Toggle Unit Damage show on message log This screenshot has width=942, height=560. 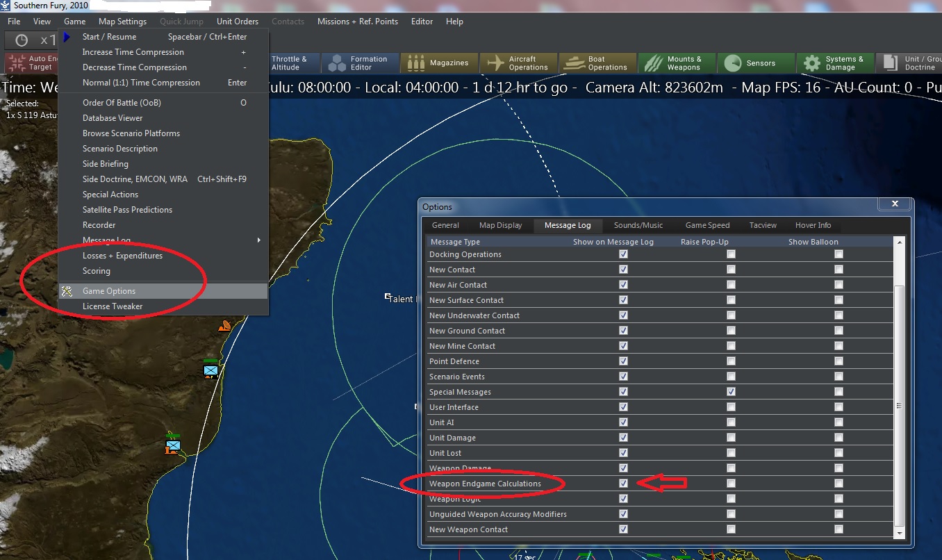[x=623, y=438]
